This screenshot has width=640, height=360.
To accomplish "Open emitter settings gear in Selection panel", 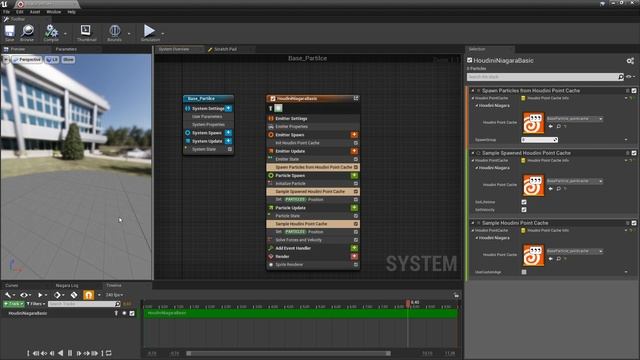I will [x=630, y=61].
